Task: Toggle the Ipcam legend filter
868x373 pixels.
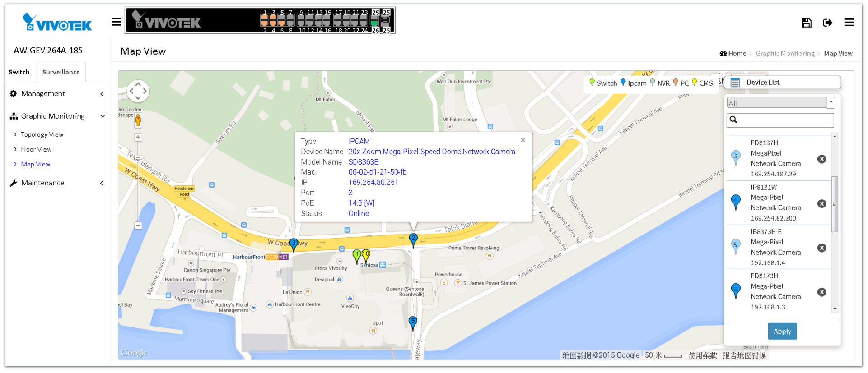Action: tap(634, 83)
